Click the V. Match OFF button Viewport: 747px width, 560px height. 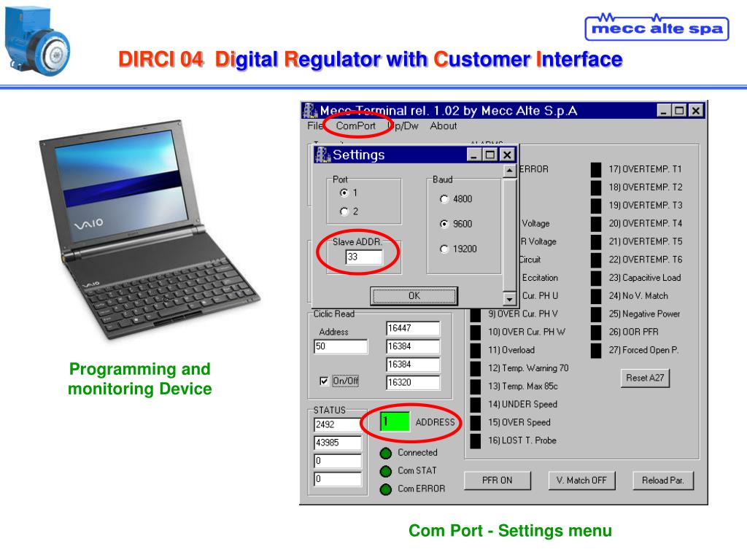[581, 481]
